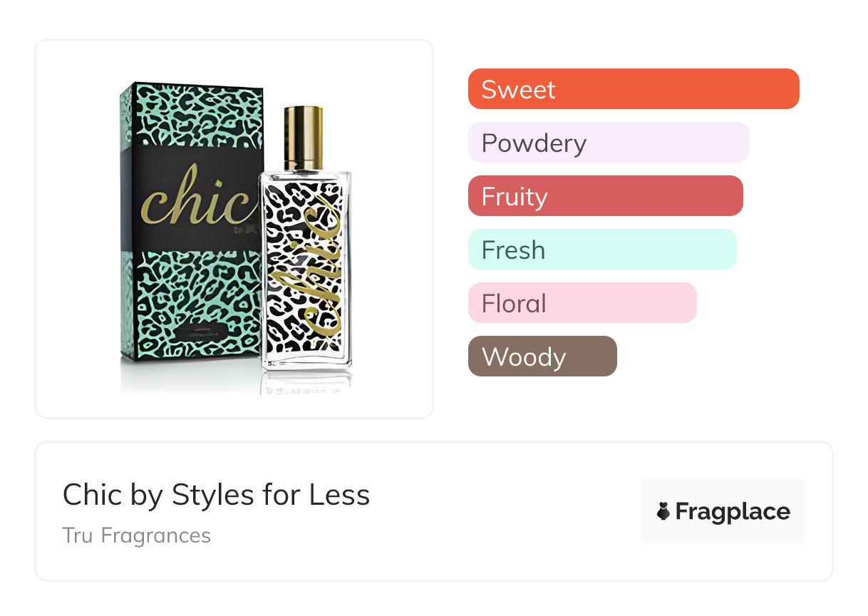The width and height of the screenshot is (868, 616).
Task: Click the Fragplace perfume bottle logo icon
Action: click(664, 511)
